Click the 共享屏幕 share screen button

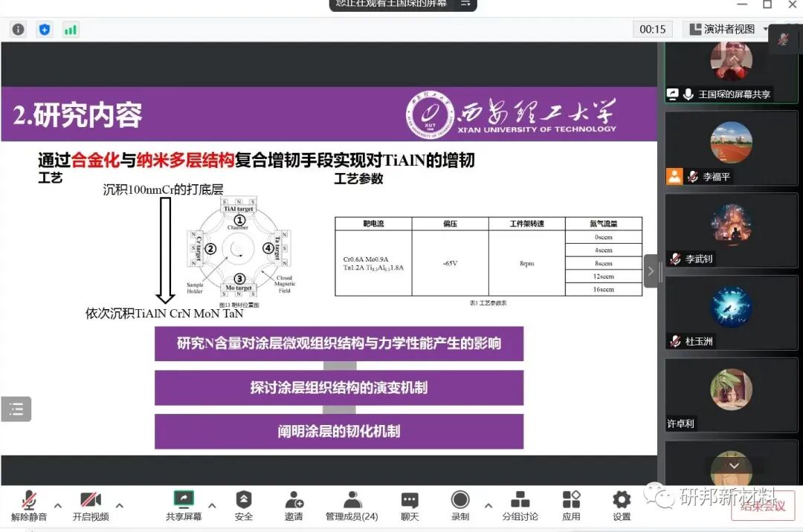click(184, 505)
